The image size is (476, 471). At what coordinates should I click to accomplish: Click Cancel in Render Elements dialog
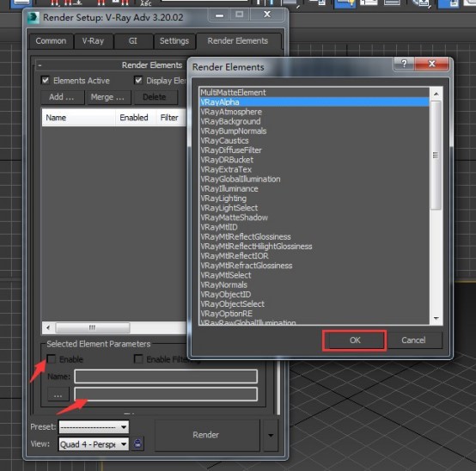pyautogui.click(x=413, y=340)
